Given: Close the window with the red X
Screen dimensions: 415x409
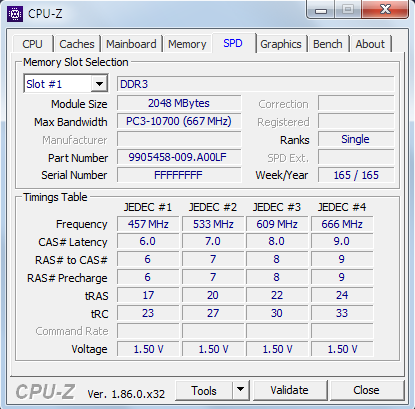Looking at the screenshot, I should pos(385,9).
